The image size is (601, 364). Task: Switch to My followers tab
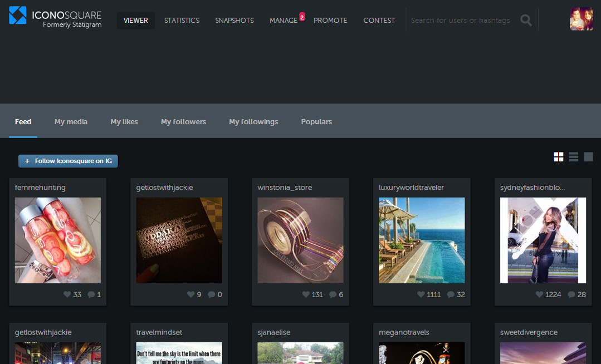click(x=183, y=121)
